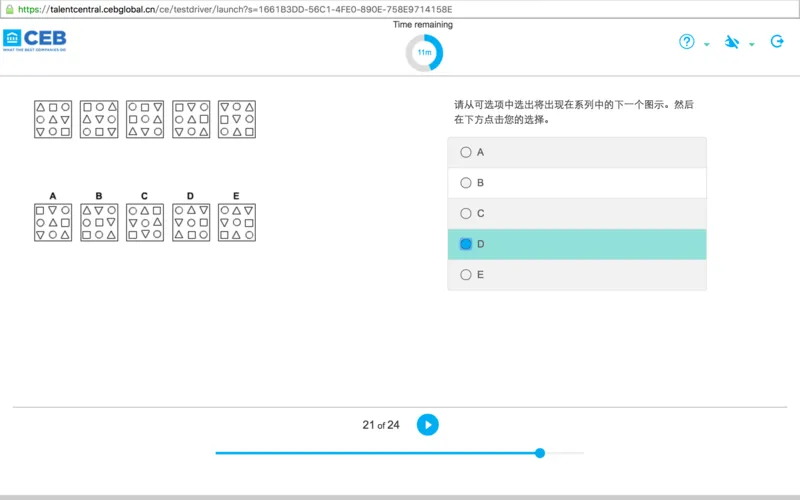Screen dimensions: 800x500
Task: Select radio button option C
Action: point(466,213)
